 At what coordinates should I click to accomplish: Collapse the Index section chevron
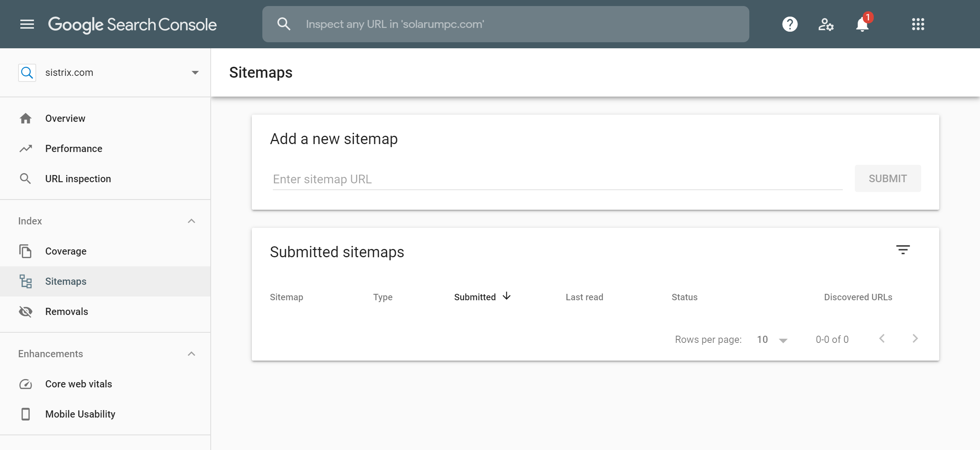click(191, 221)
